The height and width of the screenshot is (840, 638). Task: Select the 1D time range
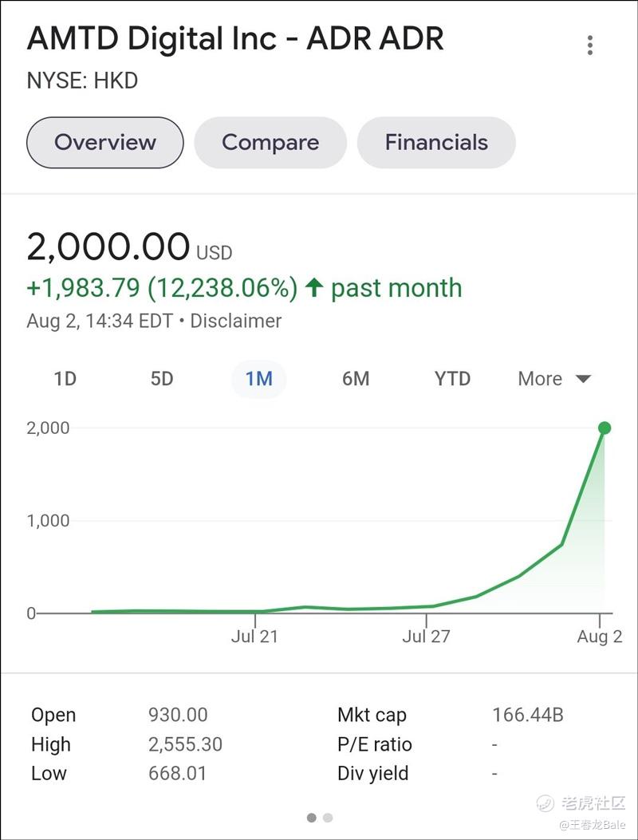(x=65, y=379)
